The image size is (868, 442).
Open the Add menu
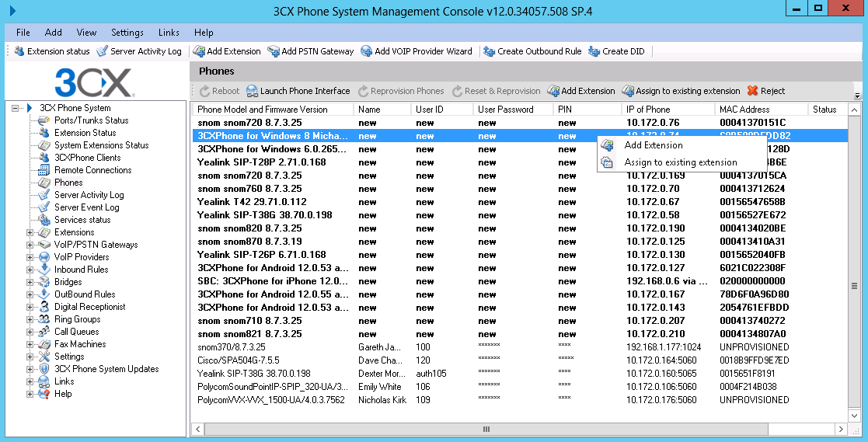53,33
